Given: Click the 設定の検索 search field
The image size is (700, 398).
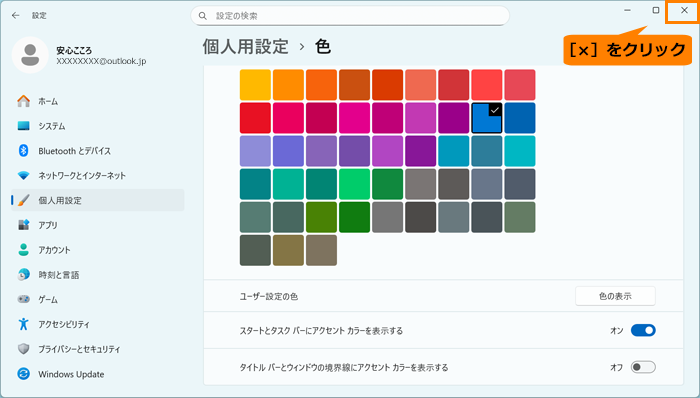Looking at the screenshot, I should pyautogui.click(x=350, y=16).
